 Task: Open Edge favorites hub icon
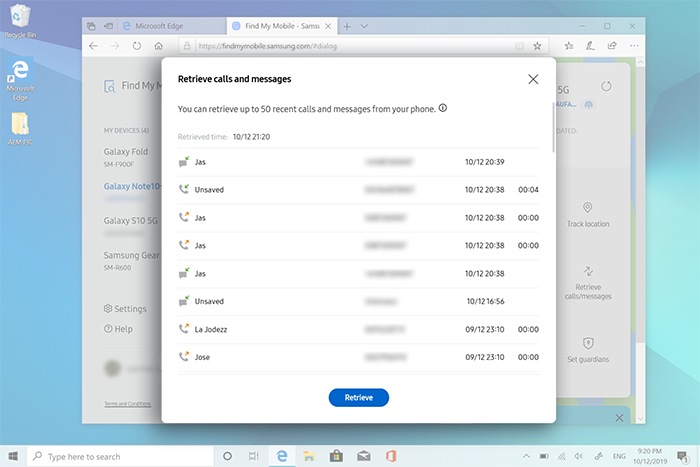pyautogui.click(x=569, y=46)
